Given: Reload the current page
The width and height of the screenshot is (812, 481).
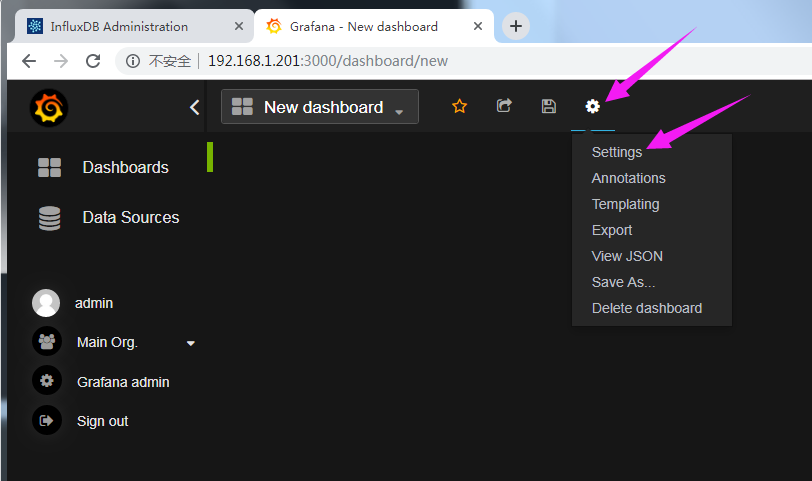Looking at the screenshot, I should click(93, 61).
